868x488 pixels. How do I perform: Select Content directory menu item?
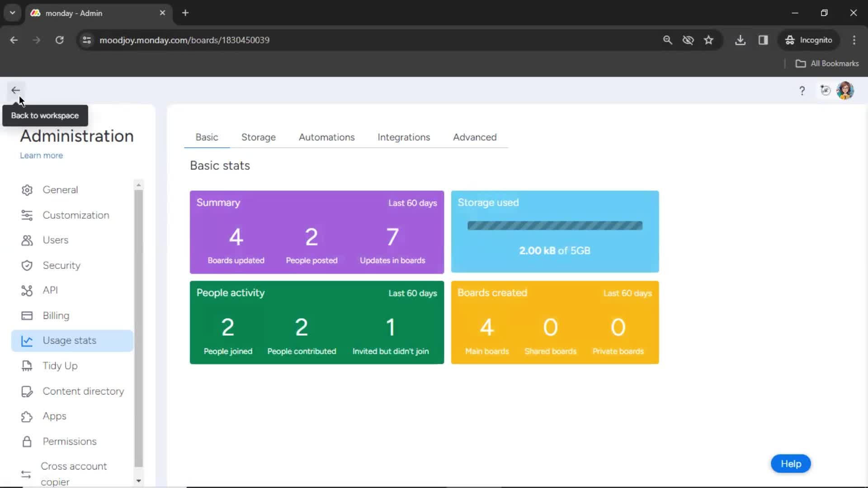tap(84, 391)
